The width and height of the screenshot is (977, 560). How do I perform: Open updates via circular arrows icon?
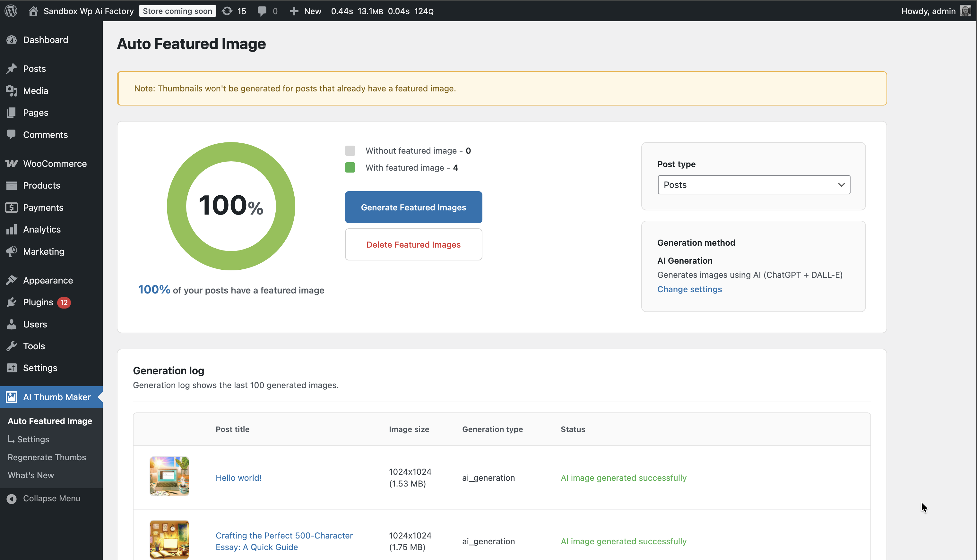pyautogui.click(x=228, y=11)
